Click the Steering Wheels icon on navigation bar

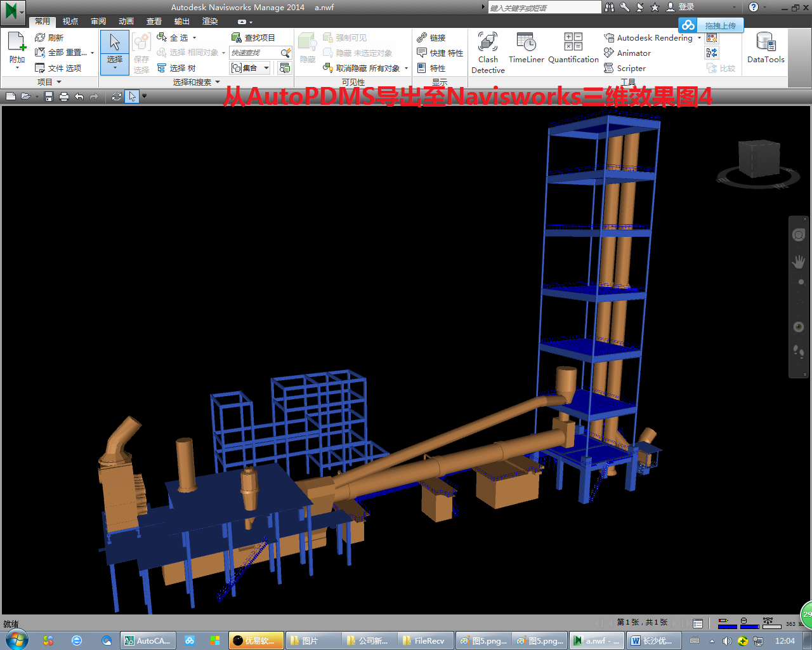coord(799,235)
